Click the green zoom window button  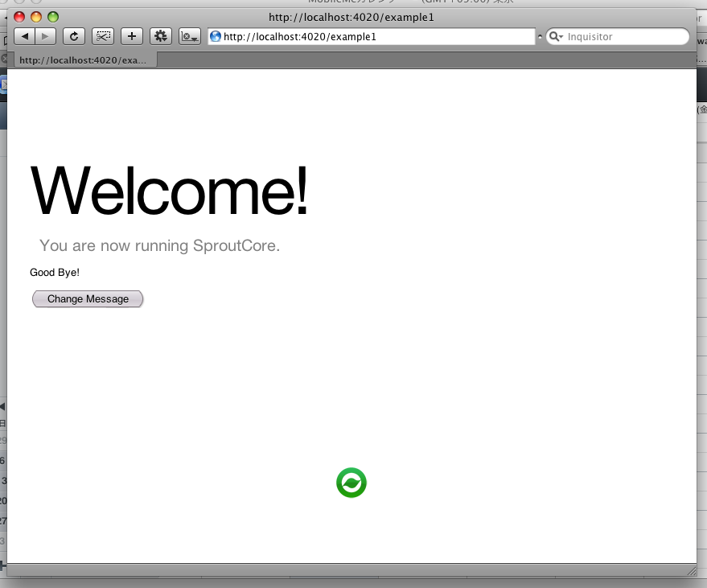tap(53, 17)
